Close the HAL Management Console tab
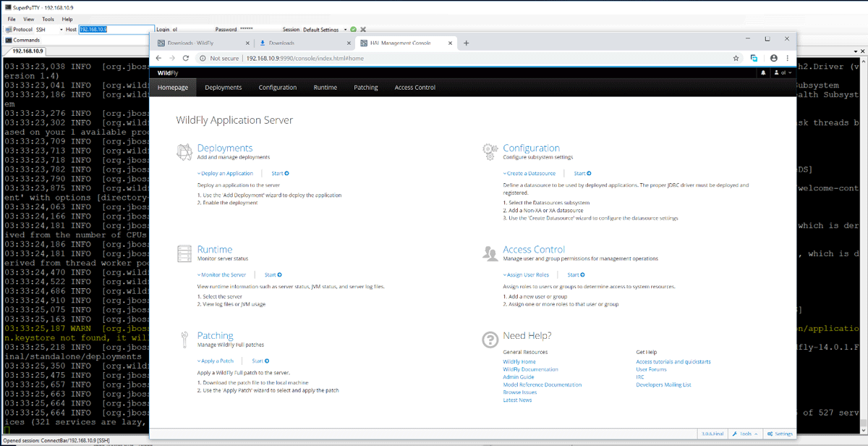This screenshot has width=868, height=446. pos(451,43)
